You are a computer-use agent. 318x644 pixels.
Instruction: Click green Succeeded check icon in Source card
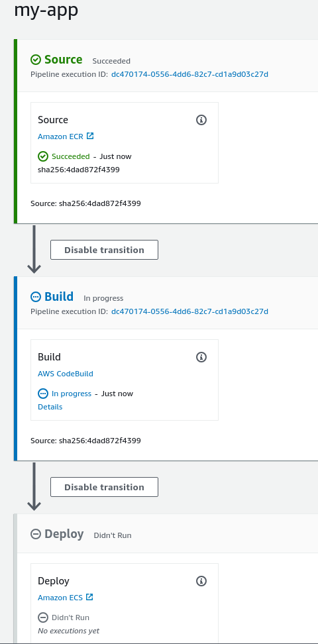[x=42, y=156]
